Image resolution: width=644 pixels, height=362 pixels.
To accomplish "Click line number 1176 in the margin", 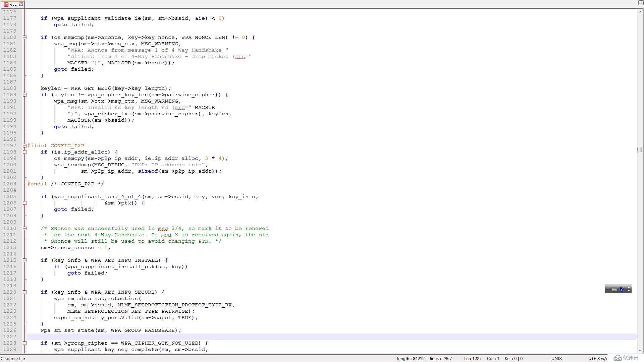I will 10,12.
